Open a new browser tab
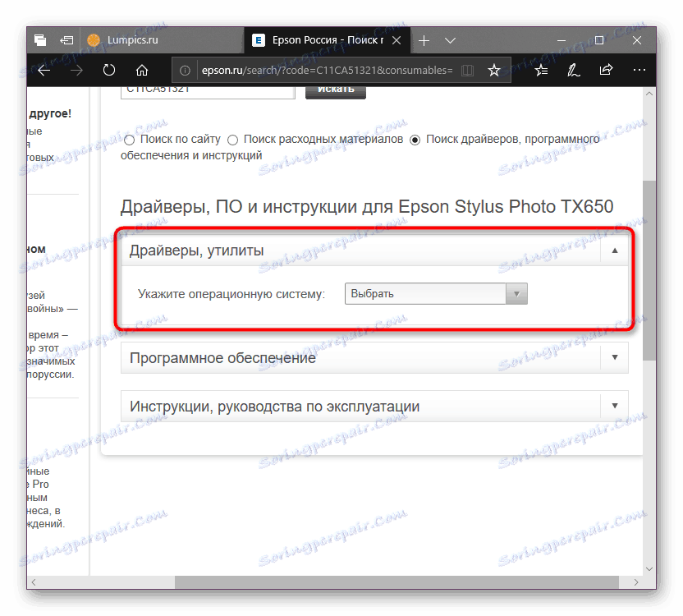Viewport: 683px width, 616px height. 424,39
